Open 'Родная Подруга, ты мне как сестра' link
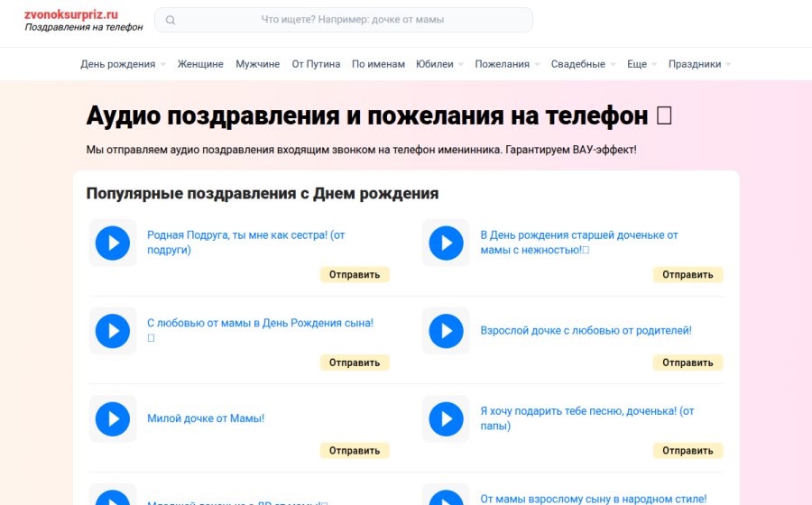This screenshot has height=505, width=812. coord(246,243)
